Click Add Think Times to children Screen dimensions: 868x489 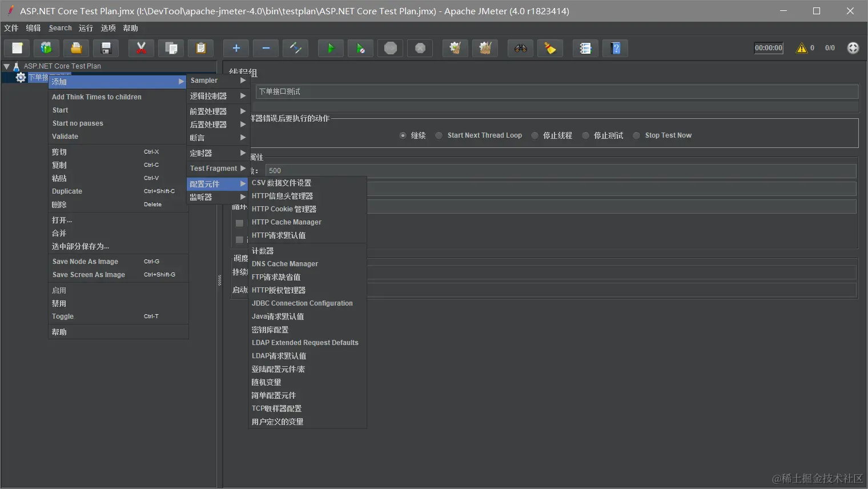coord(118,97)
